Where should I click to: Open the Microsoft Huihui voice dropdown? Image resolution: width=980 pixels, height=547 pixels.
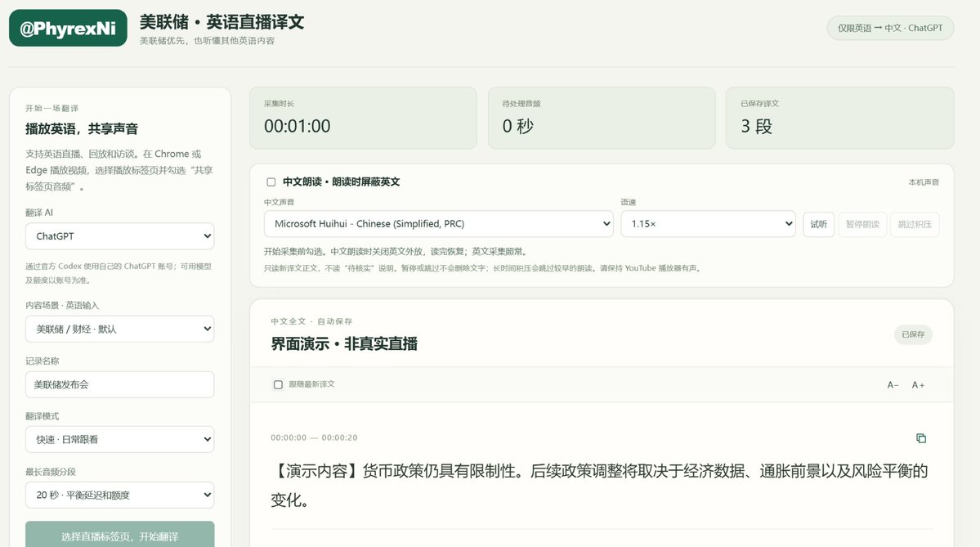[439, 224]
